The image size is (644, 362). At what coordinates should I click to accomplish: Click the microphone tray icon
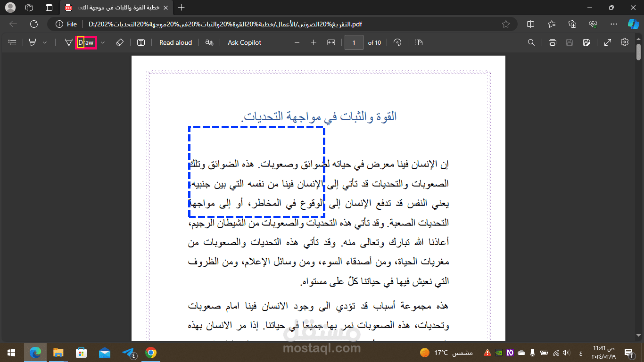(532, 352)
